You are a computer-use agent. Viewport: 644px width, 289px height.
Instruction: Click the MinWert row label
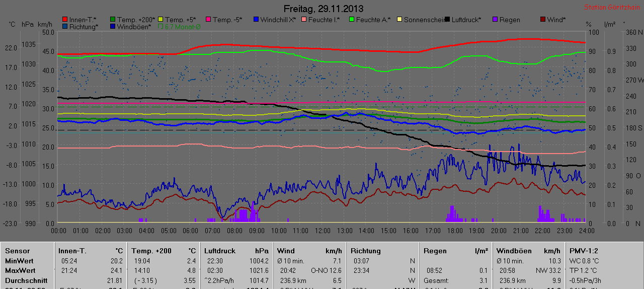(x=20, y=261)
